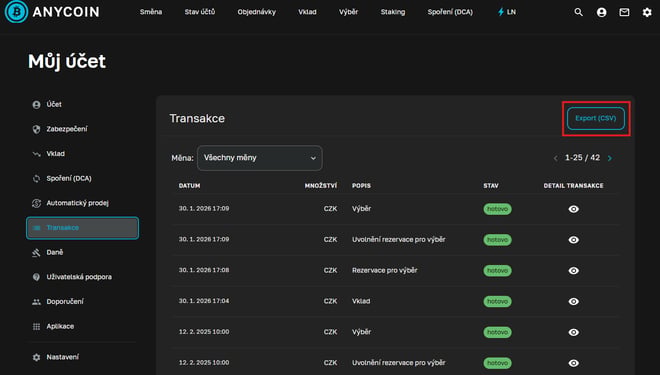Open Objednávky in top navigation
The height and width of the screenshot is (375, 660).
coord(257,12)
